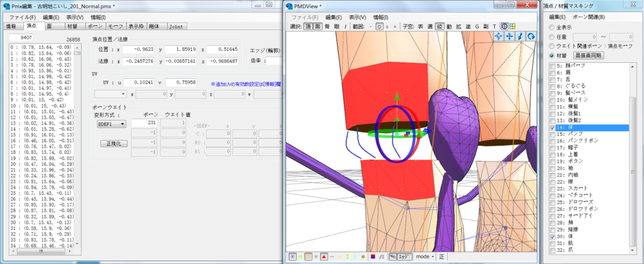
Task: Toggle the 頂 vertex selection button
Action: 308,26
